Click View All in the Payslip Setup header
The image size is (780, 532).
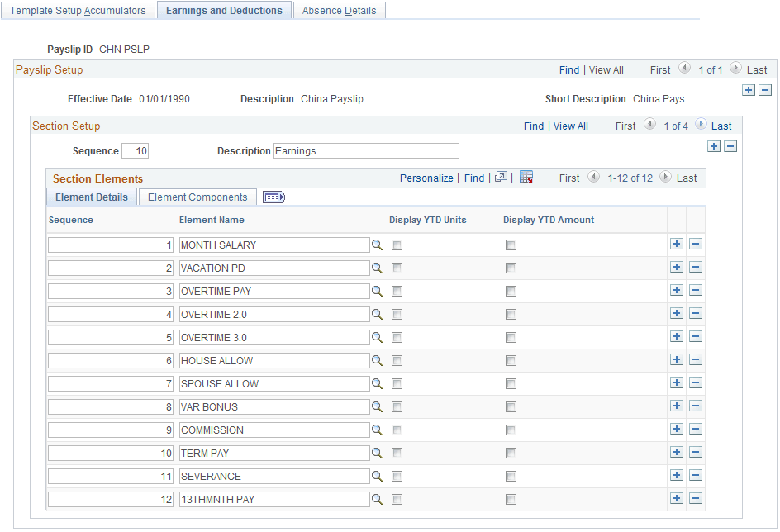606,69
